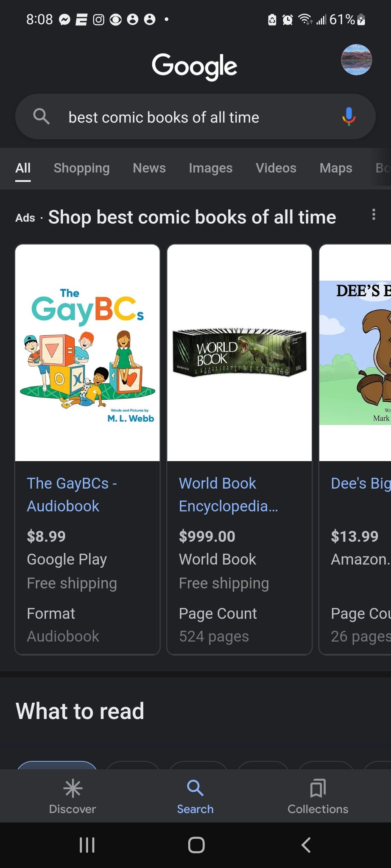Image resolution: width=391 pixels, height=868 pixels.
Task: Open the ads three-dot options menu
Action: pyautogui.click(x=374, y=214)
